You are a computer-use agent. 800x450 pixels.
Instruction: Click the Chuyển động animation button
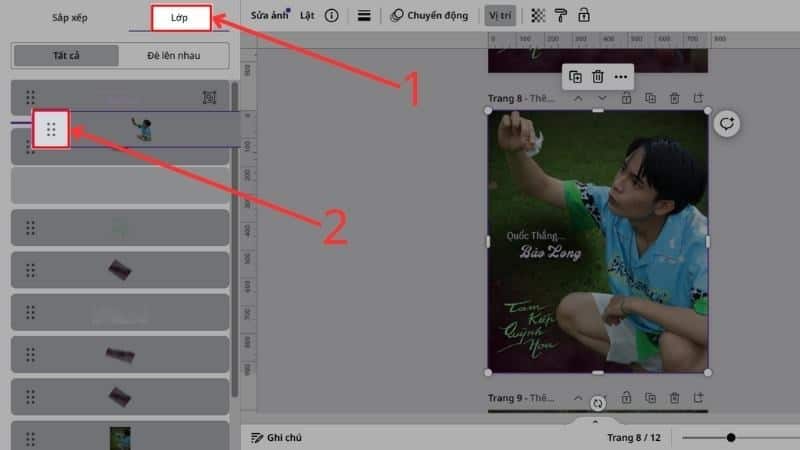pyautogui.click(x=429, y=16)
